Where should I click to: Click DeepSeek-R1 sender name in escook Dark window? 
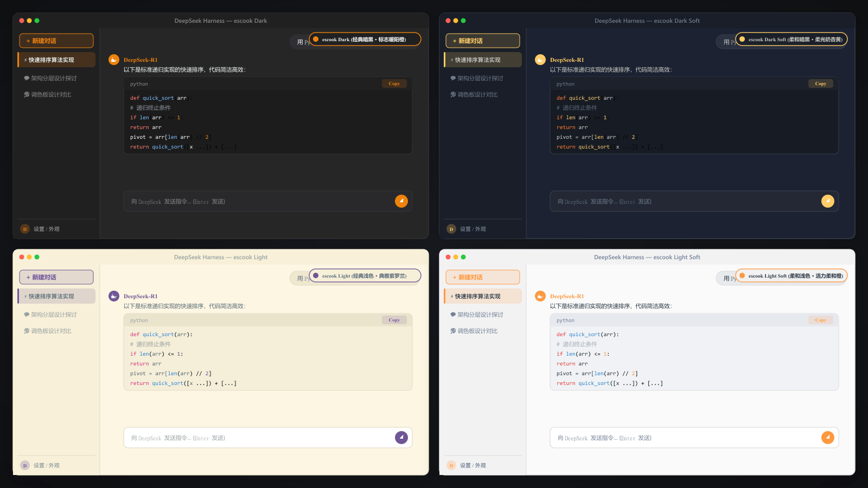click(141, 60)
